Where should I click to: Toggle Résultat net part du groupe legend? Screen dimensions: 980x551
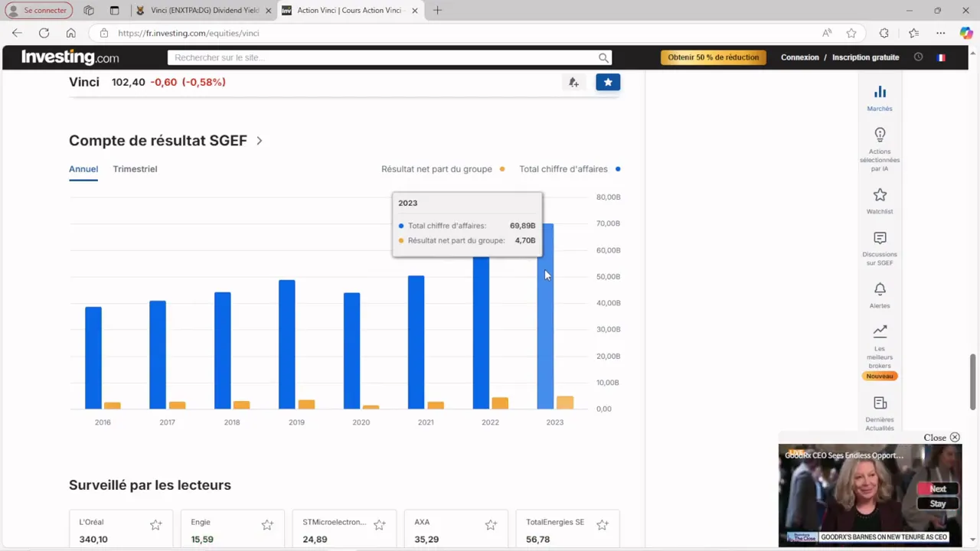pyautogui.click(x=443, y=169)
